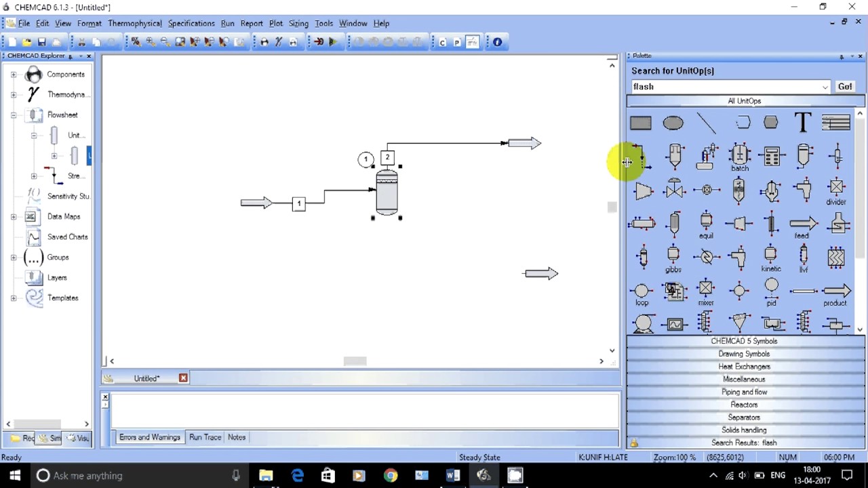Select the calculator controller UnitOp
868x488 pixels.
pos(771,156)
